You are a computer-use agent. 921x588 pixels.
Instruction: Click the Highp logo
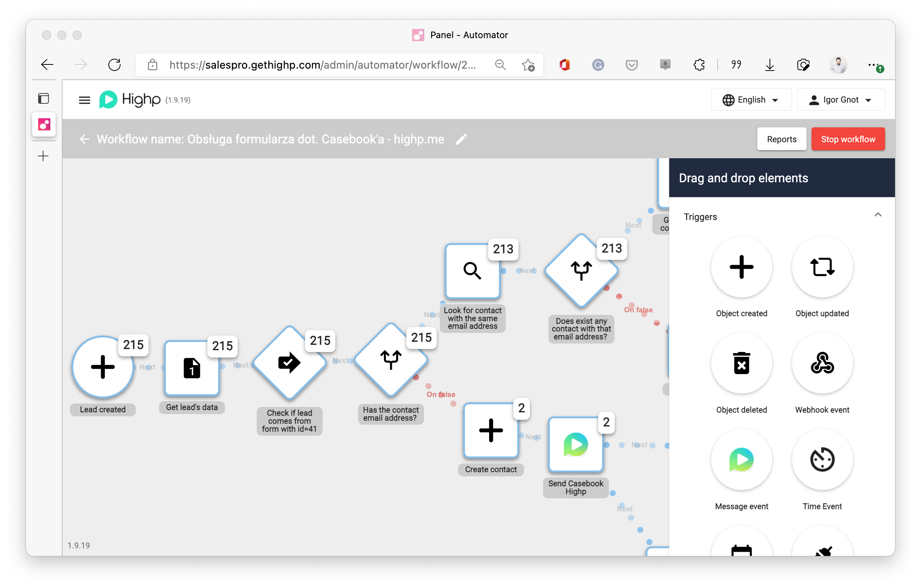click(x=129, y=100)
